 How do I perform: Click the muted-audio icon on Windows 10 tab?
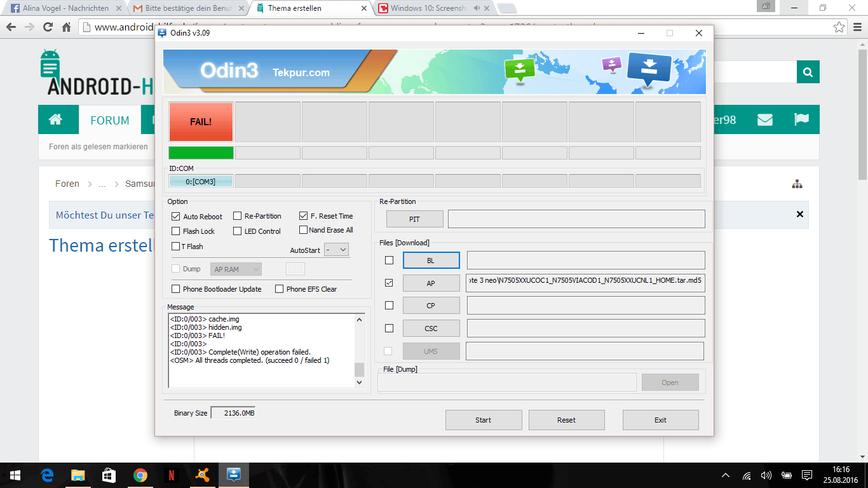tap(475, 8)
